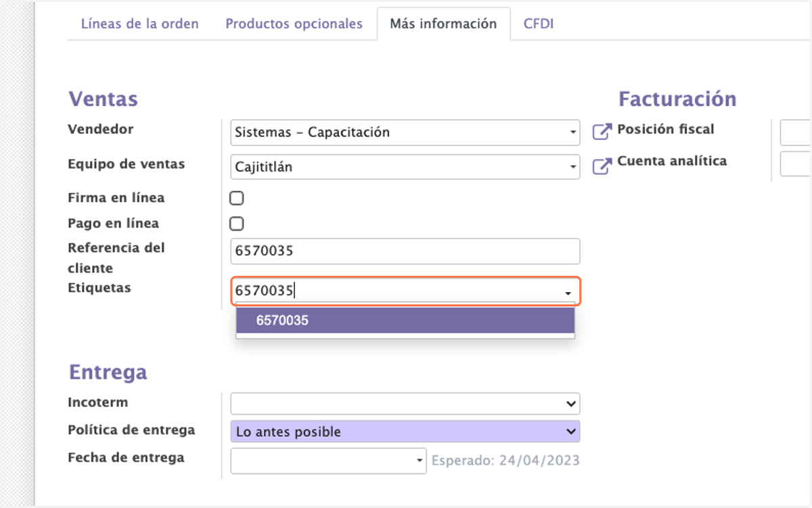Screen dimensions: 812x508
Task: Click the Incoterm label
Action: 98,402
